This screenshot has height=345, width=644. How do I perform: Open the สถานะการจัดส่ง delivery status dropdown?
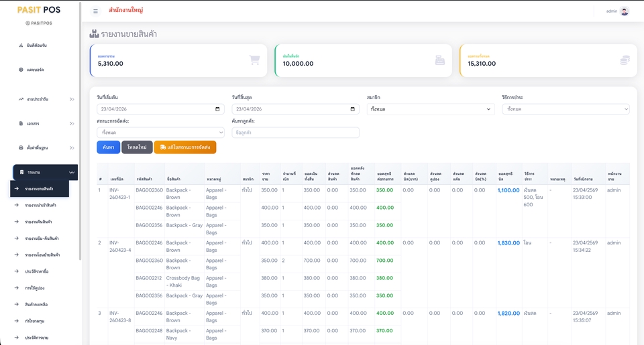click(x=160, y=133)
